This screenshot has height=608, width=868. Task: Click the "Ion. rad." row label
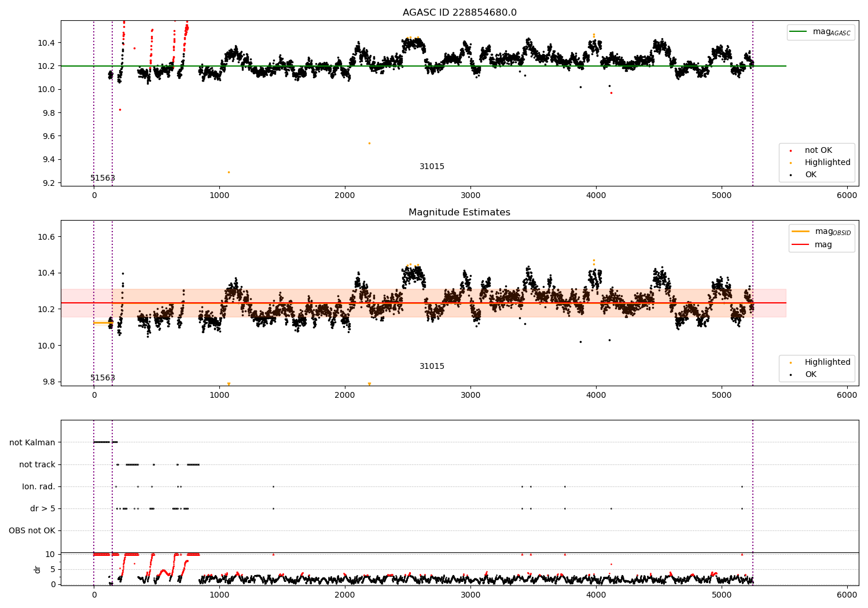click(x=39, y=487)
